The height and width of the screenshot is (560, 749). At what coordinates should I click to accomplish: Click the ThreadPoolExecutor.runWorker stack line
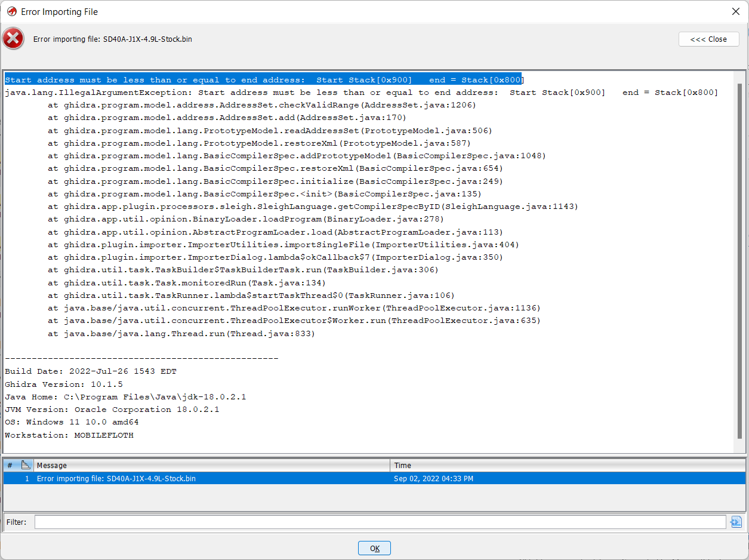[294, 308]
